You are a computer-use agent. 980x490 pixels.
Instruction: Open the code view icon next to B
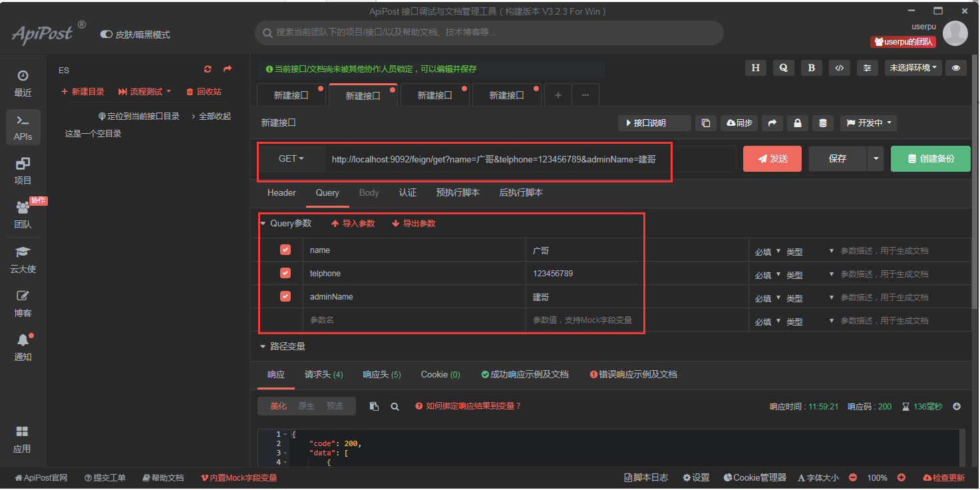tap(839, 67)
